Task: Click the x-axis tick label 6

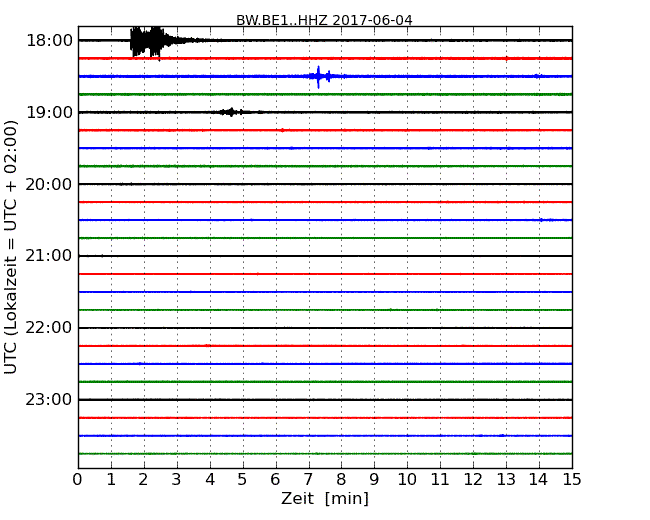Action: [275, 479]
